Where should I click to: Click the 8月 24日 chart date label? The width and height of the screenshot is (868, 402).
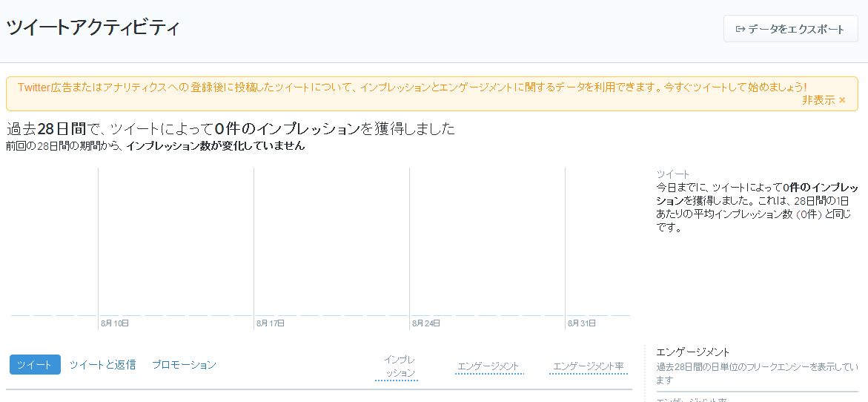(426, 323)
